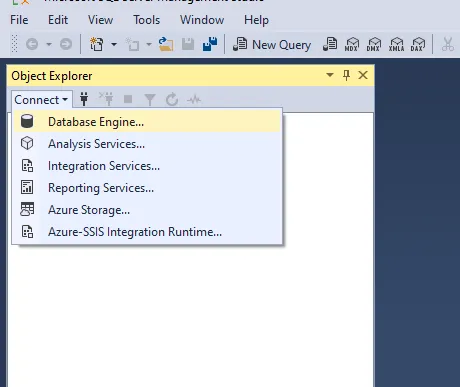Open the DAX query icon
The image size is (460, 387).
[418, 44]
